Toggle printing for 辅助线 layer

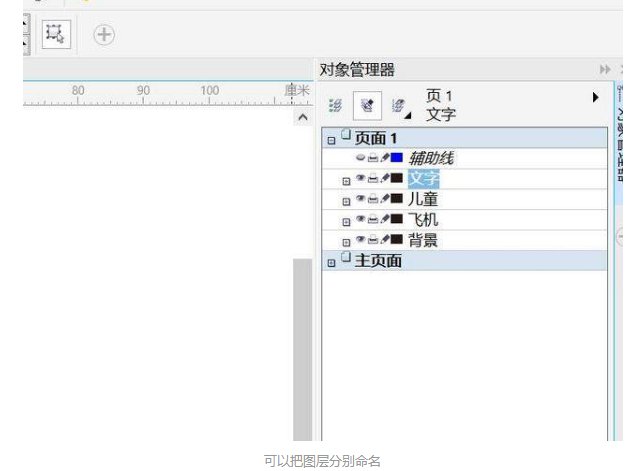point(373,158)
